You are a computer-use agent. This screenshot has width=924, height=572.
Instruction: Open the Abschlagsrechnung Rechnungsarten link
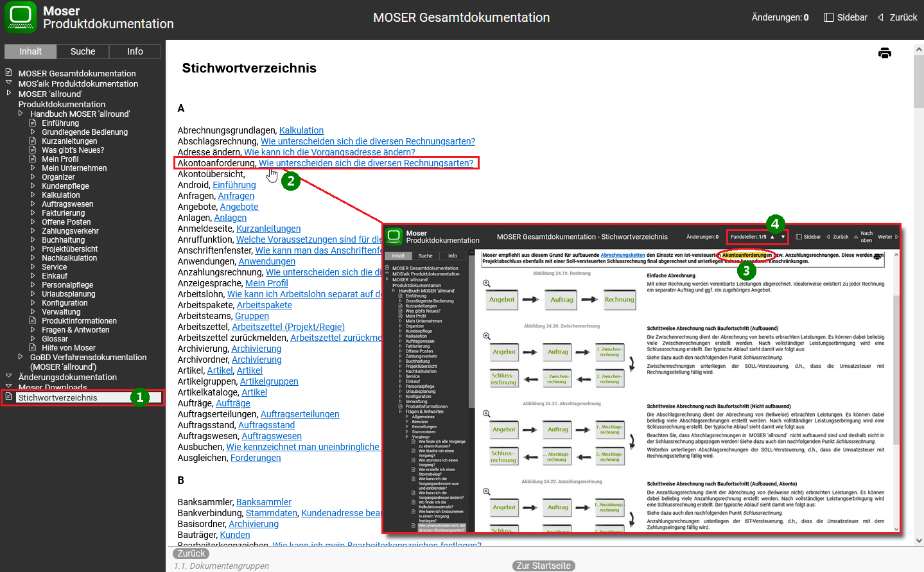[x=368, y=141]
